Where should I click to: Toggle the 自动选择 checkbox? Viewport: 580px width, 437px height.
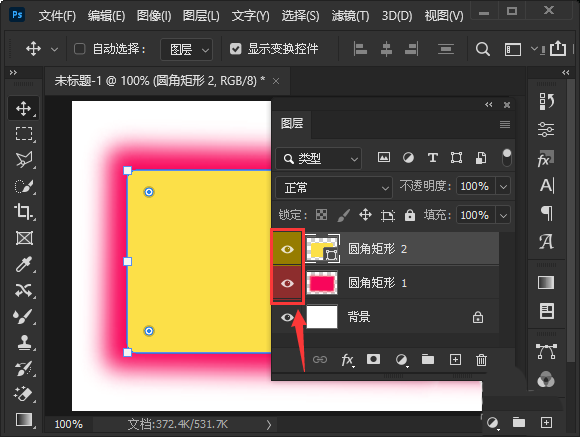(x=80, y=49)
